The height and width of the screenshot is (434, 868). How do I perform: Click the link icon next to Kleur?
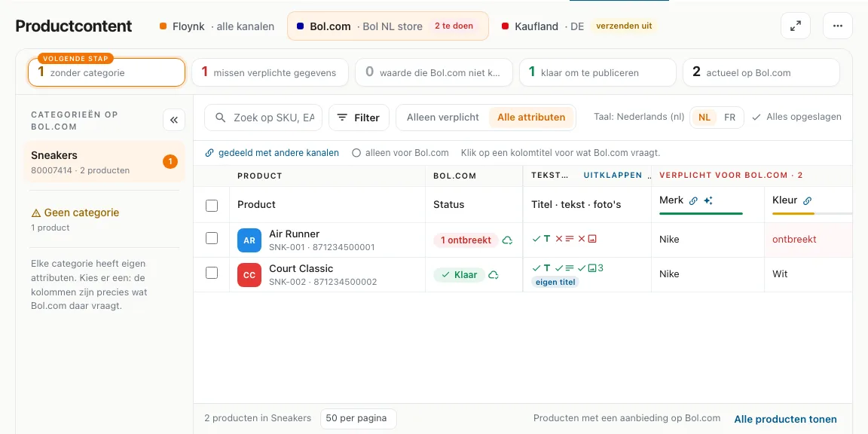coord(807,201)
